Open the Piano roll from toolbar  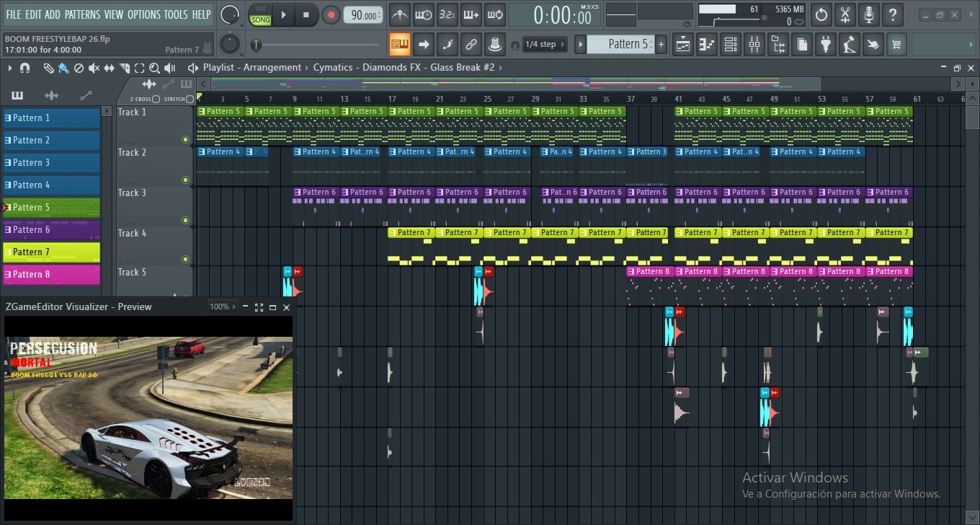point(707,45)
